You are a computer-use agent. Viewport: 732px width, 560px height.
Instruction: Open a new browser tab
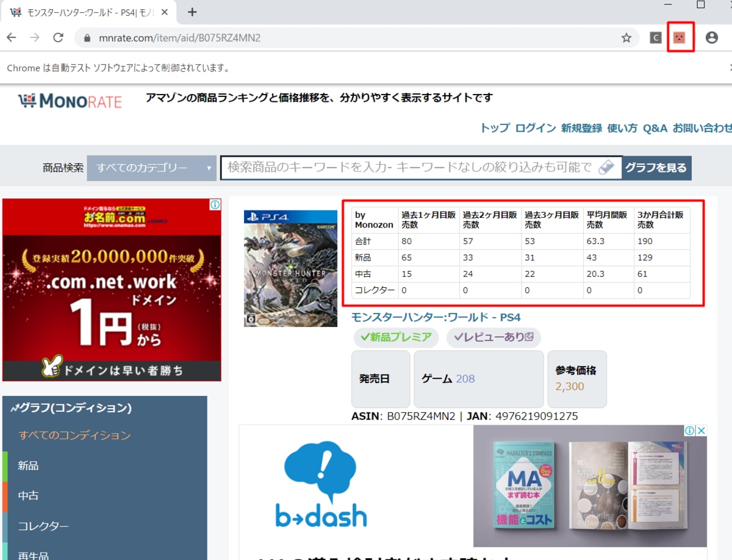[192, 12]
